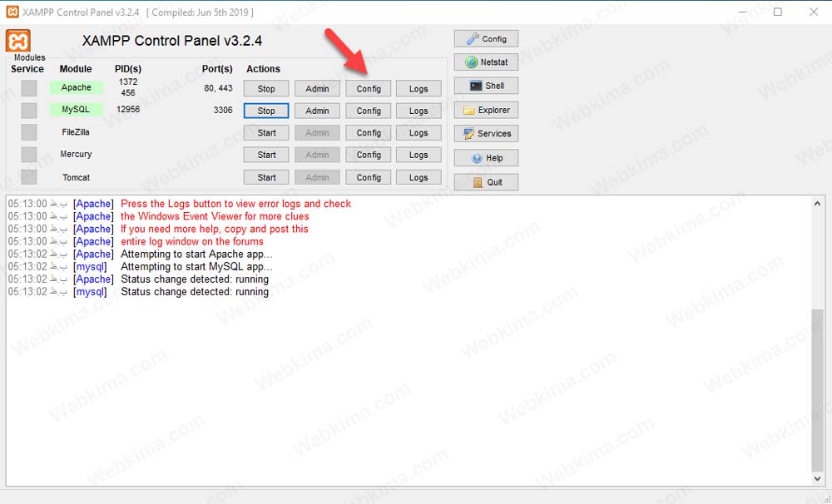Toggle the Apache service checkbox

pos(28,88)
